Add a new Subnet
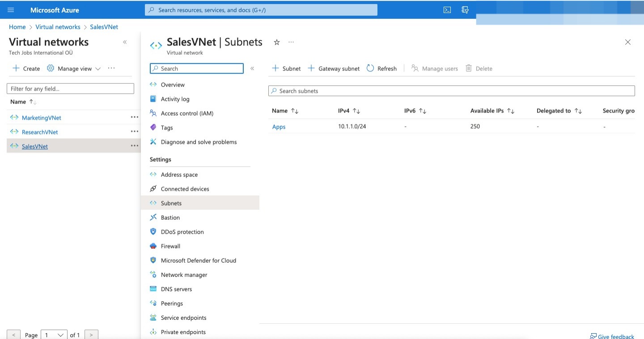Image resolution: width=644 pixels, height=339 pixels. (287, 68)
